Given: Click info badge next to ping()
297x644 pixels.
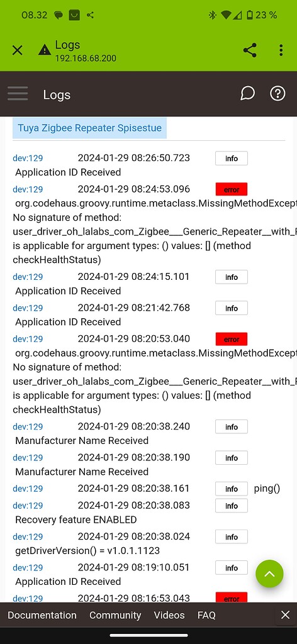Looking at the screenshot, I should click(232, 488).
